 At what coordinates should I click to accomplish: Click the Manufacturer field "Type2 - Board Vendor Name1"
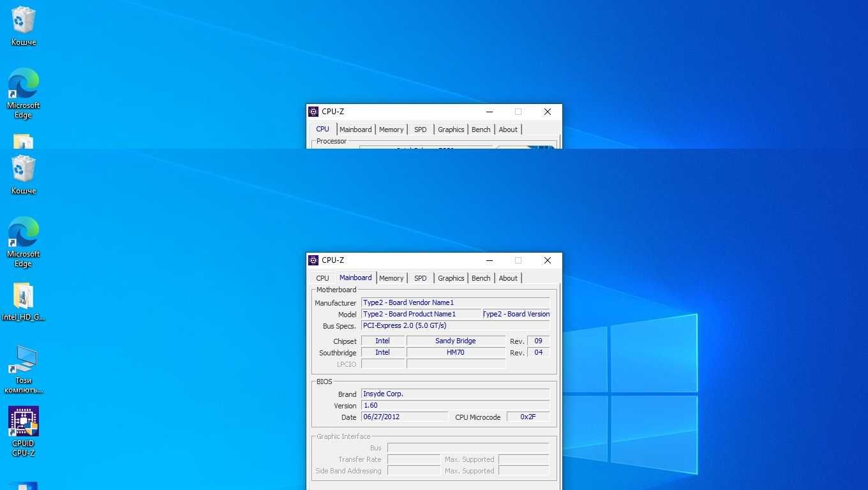pyautogui.click(x=455, y=302)
